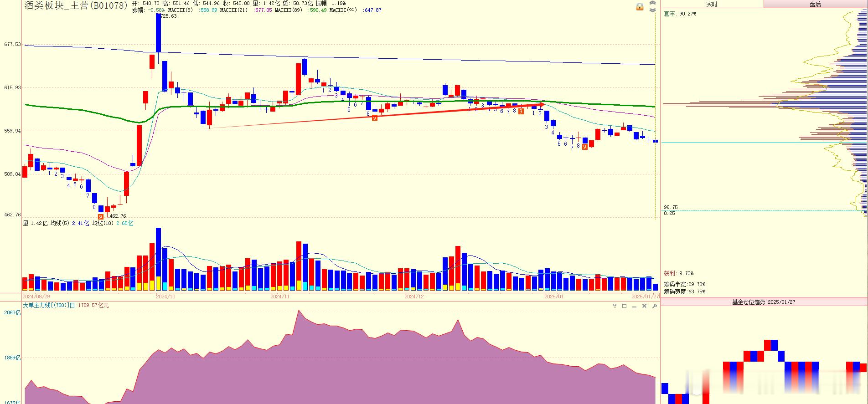The height and width of the screenshot is (404, 868).
Task: Click the 677.53 price axis label
Action: point(12,45)
